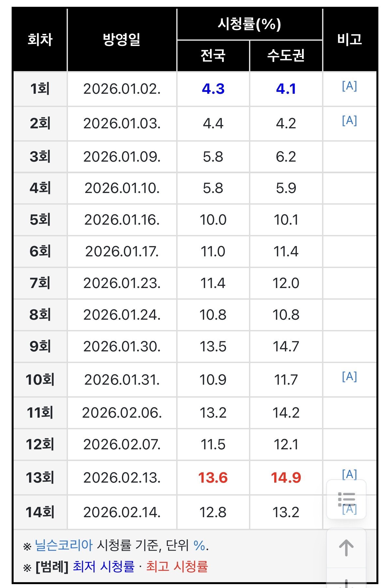Open footnote [A] for episode 1회

coord(349,86)
